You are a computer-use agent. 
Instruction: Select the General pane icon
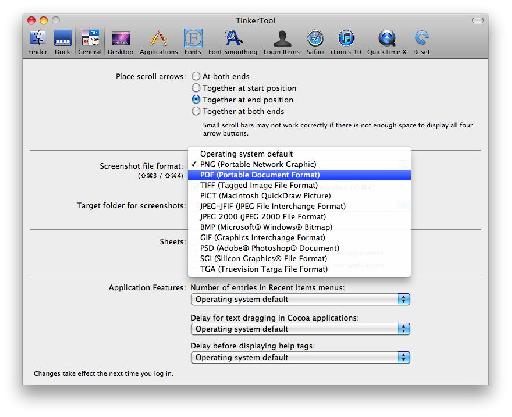90,42
